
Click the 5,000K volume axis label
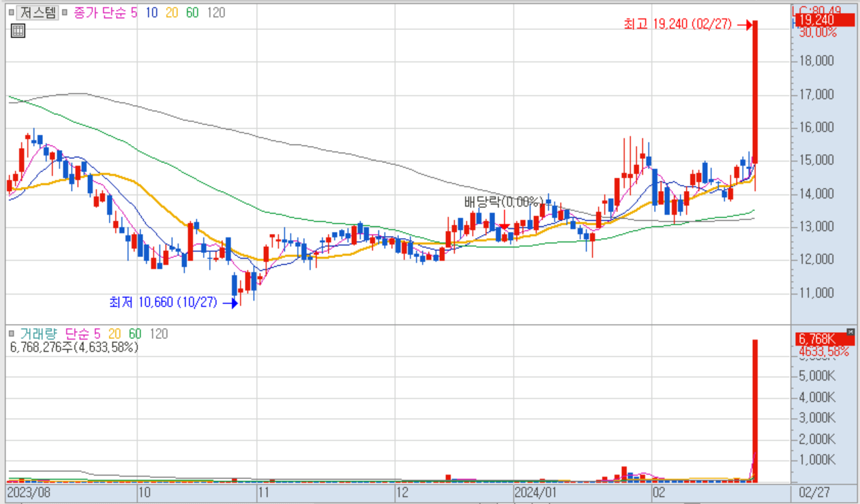816,375
